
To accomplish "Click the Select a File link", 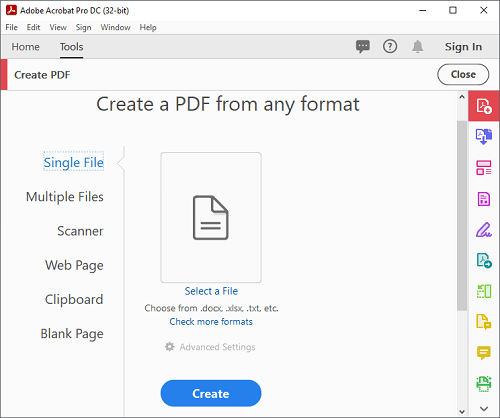I will click(211, 291).
